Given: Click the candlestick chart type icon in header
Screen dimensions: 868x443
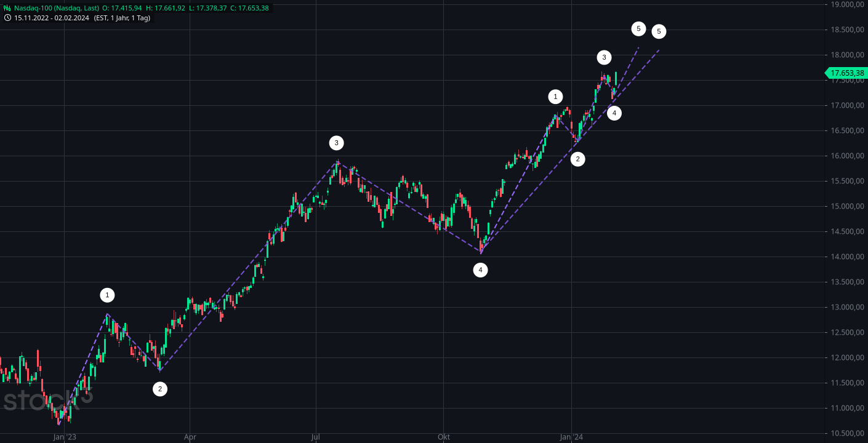Looking at the screenshot, I should (x=7, y=8).
